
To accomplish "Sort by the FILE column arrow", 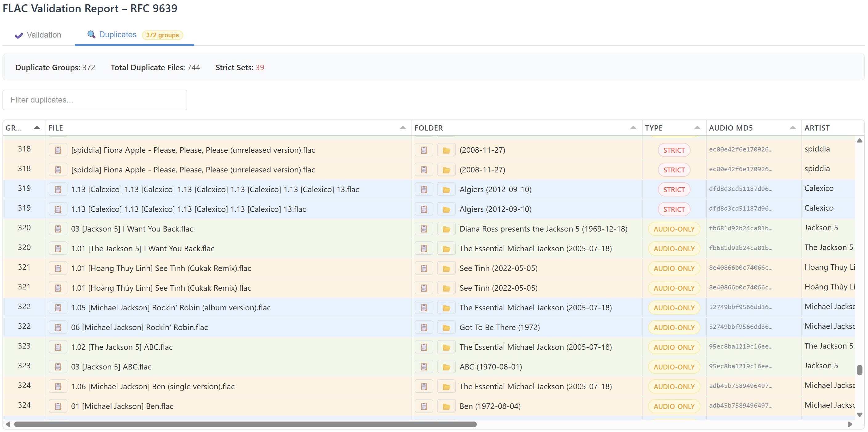I will (403, 127).
